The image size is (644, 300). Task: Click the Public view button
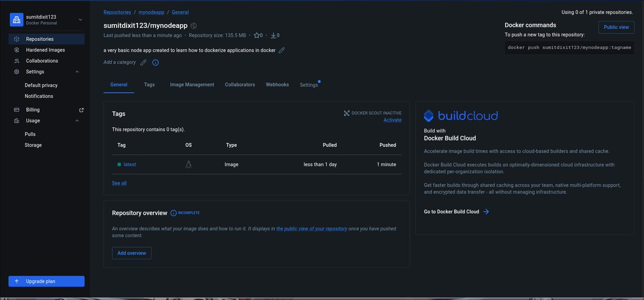coord(616,27)
